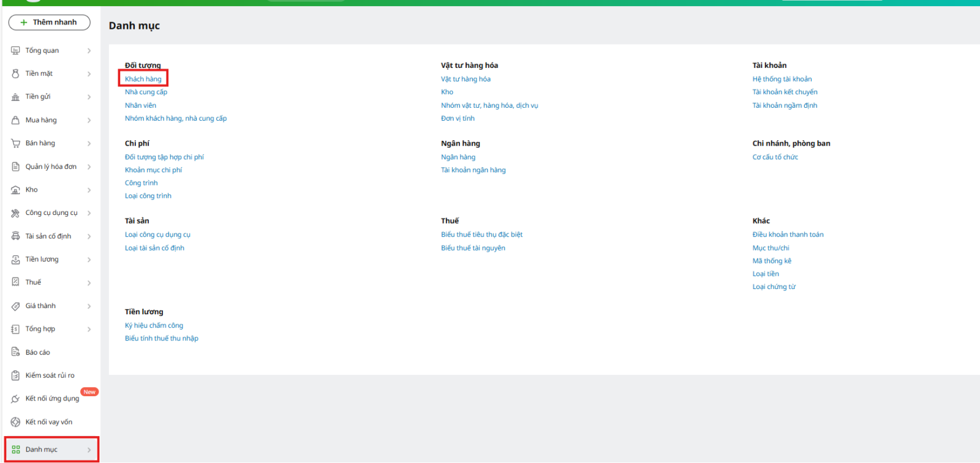Image resolution: width=980 pixels, height=463 pixels.
Task: Click the Tiền mặt money bag icon
Action: click(x=15, y=73)
